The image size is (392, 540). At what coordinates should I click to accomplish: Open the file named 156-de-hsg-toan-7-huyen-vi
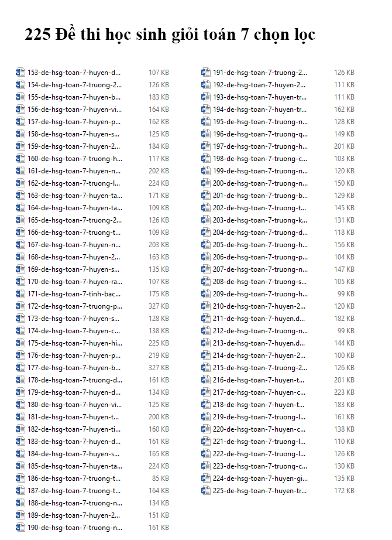click(74, 110)
